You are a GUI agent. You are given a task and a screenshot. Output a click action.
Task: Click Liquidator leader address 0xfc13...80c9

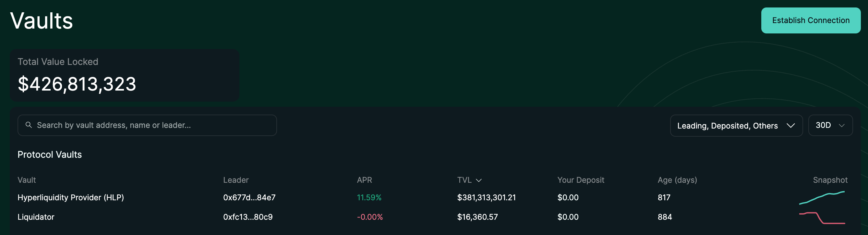(248, 217)
